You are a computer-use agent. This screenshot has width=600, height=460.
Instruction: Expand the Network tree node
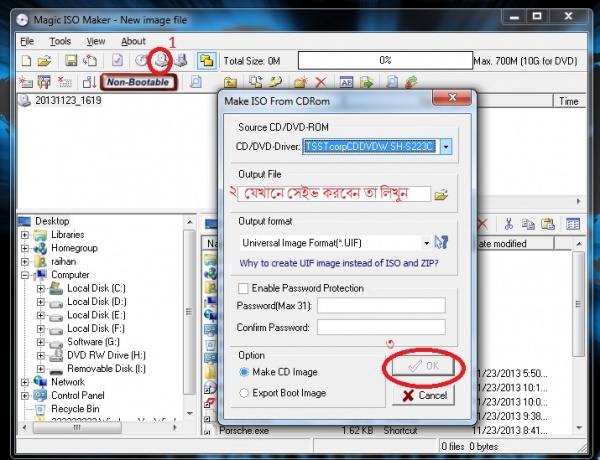pos(25,382)
